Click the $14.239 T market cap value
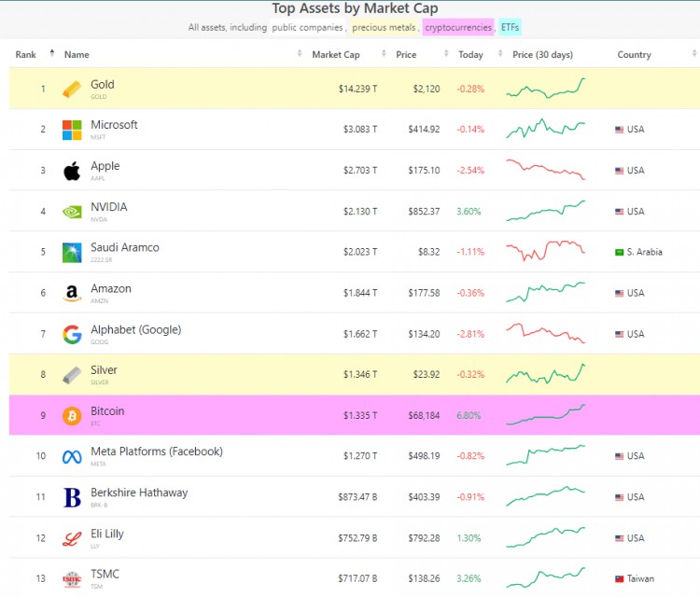This screenshot has width=700, height=597. (x=357, y=90)
